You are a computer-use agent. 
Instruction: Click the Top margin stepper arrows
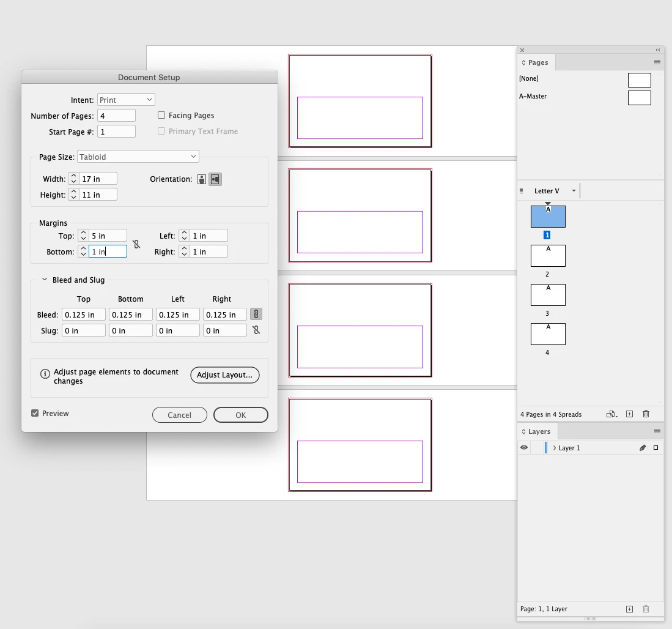coord(83,236)
